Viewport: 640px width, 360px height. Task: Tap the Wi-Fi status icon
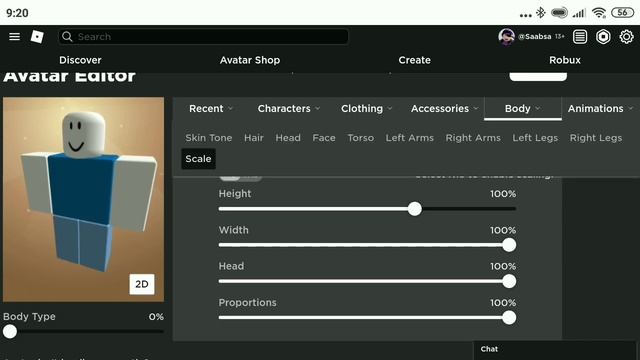tap(599, 13)
